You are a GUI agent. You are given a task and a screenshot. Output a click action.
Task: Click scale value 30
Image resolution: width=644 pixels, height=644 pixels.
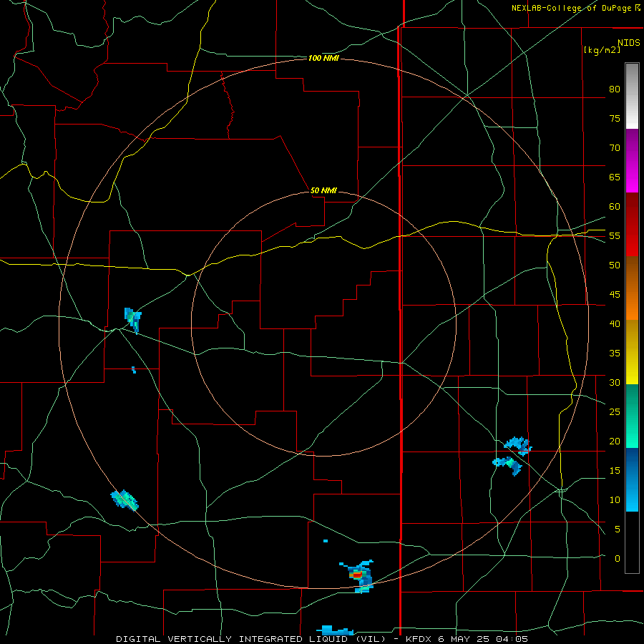click(615, 383)
